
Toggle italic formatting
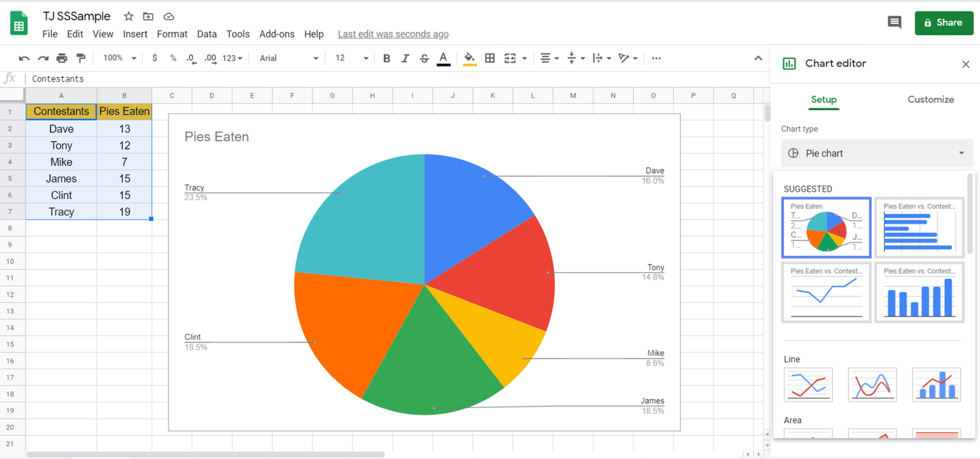[405, 58]
